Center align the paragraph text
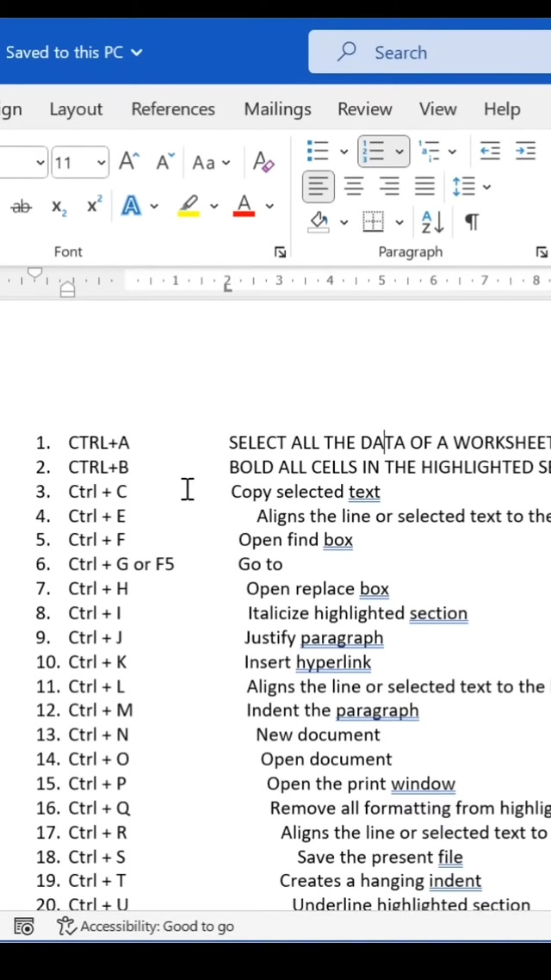Image resolution: width=551 pixels, height=980 pixels. pos(354,186)
